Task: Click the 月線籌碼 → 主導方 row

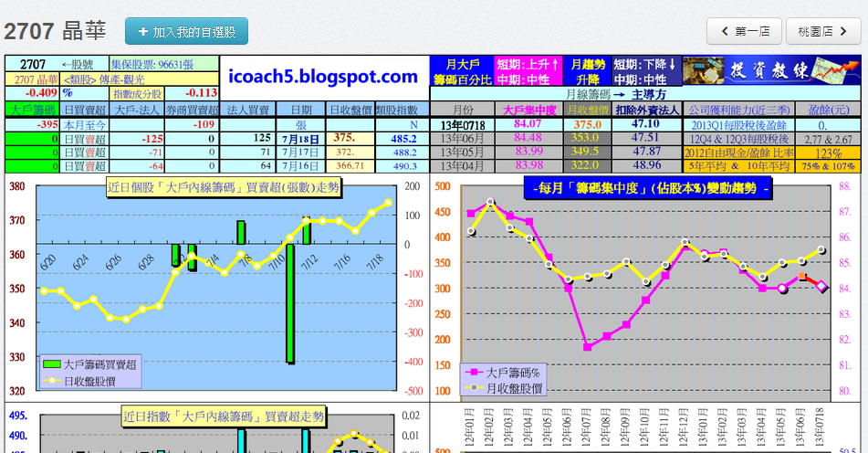Action: coord(645,94)
